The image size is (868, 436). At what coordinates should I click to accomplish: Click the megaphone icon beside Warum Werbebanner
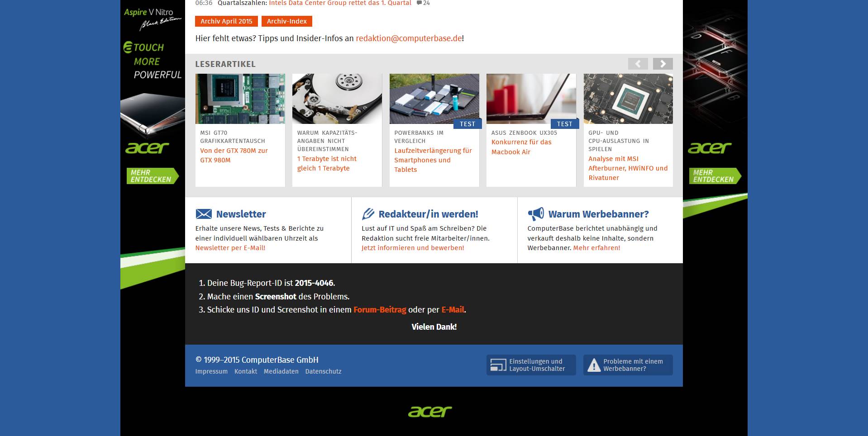[x=536, y=214]
